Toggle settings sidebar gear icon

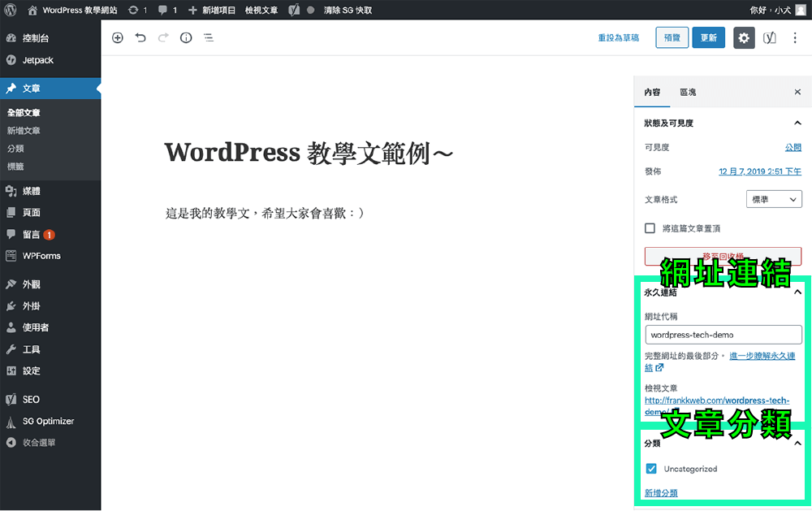[744, 37]
